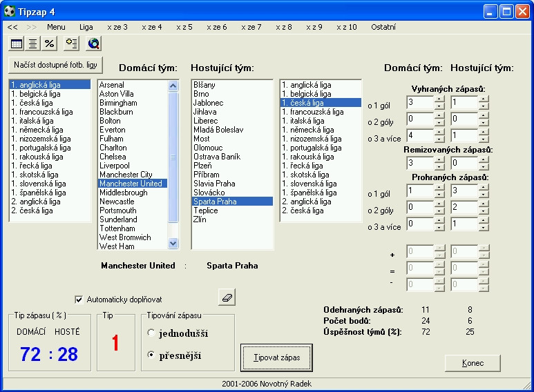Click the percent symbol toolbar icon
Viewport: 534px width, 392px height.
[49, 43]
